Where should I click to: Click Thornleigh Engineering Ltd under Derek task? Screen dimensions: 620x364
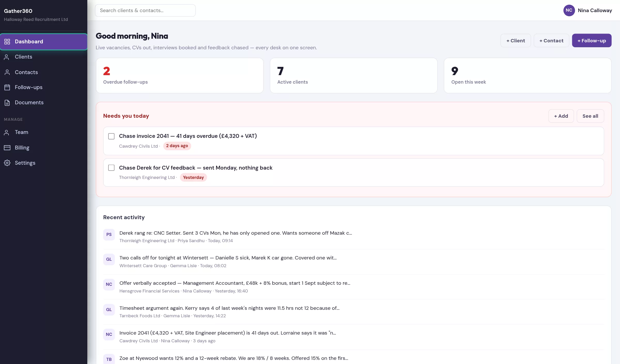[x=147, y=177]
